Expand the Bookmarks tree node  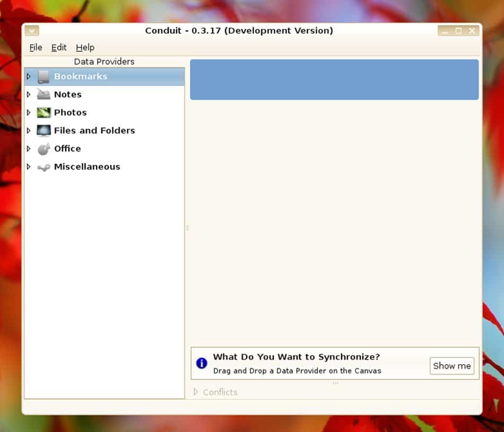(x=29, y=77)
